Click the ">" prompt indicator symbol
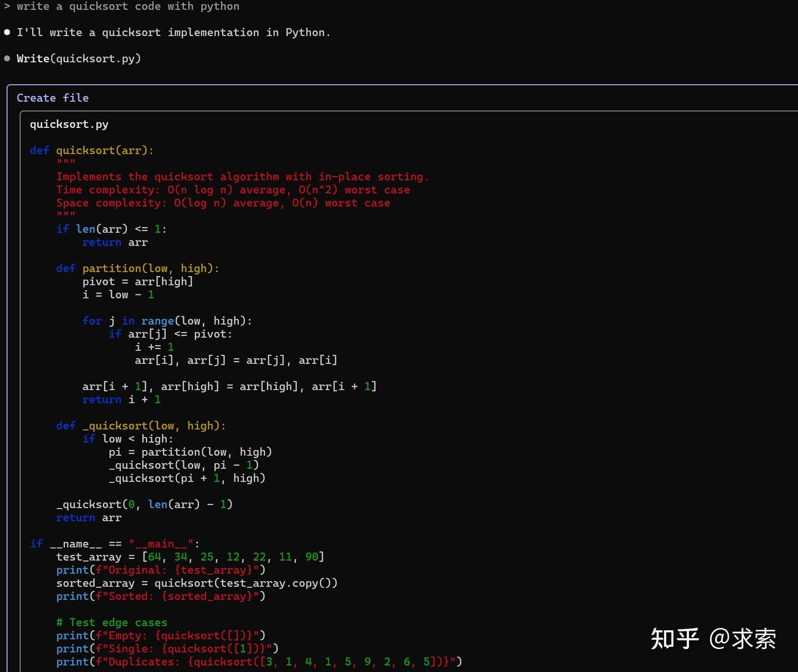This screenshot has height=672, width=798. pos(7,6)
